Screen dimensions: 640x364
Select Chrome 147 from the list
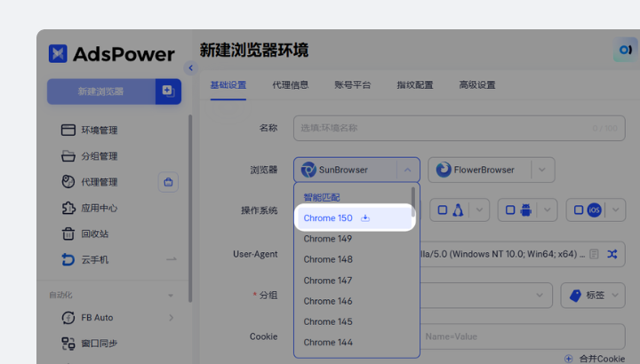click(328, 281)
